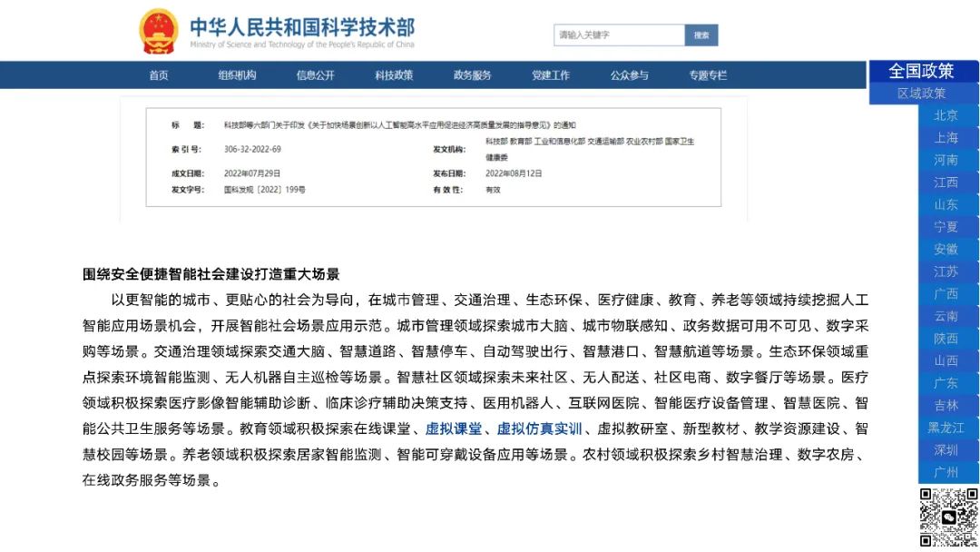Switch to the 全国政策 tab
Screen dimensions: 980x552
pos(921,71)
